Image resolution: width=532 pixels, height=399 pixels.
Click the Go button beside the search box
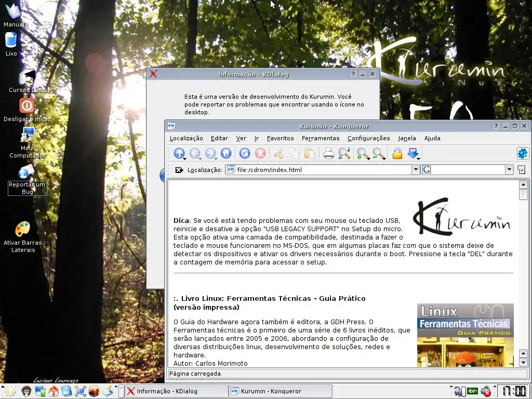click(522, 170)
